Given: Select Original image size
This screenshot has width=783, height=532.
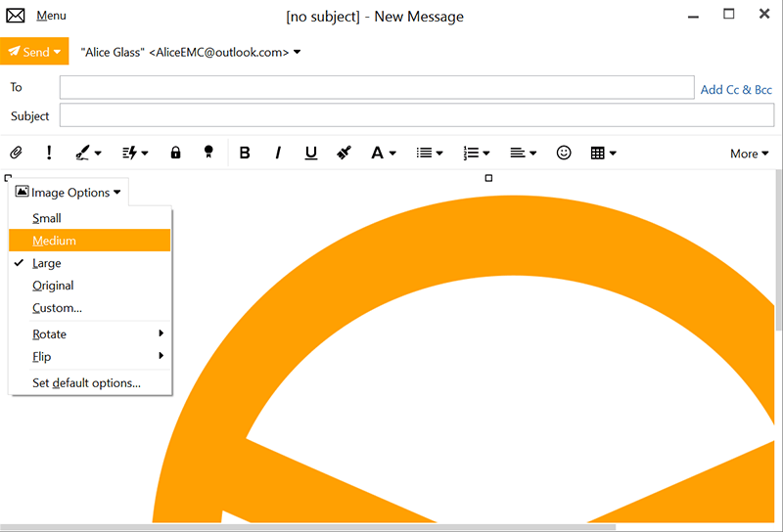Looking at the screenshot, I should 90,286.
